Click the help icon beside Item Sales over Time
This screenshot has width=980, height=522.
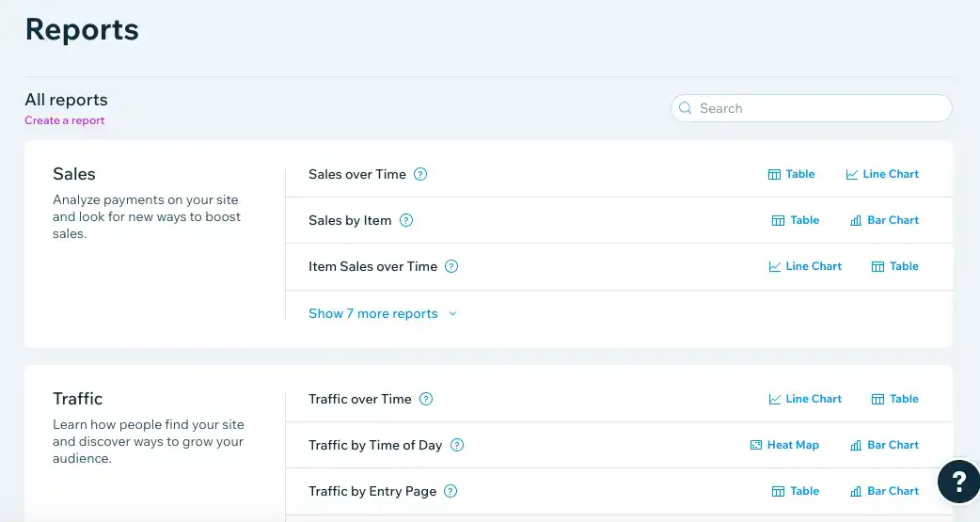coord(451,266)
